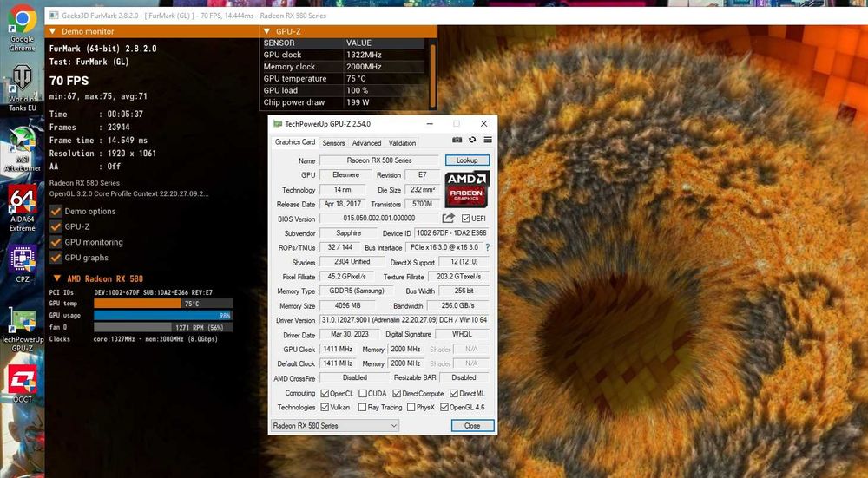The width and height of the screenshot is (868, 478).
Task: Toggle Ray Tracing checkbox
Action: coord(362,407)
